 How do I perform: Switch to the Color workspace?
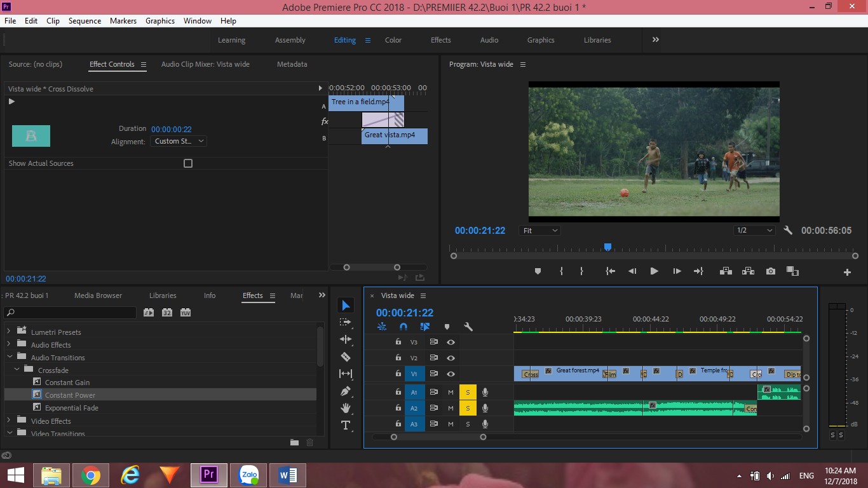click(393, 40)
